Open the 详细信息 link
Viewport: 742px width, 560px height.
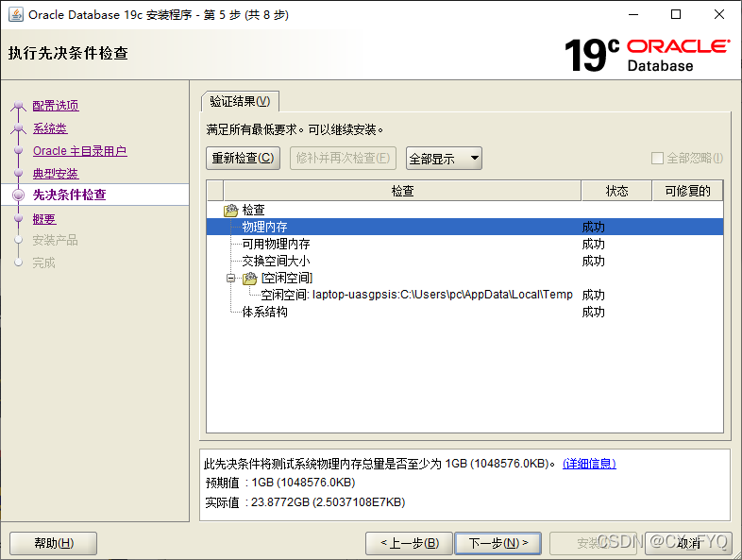589,464
